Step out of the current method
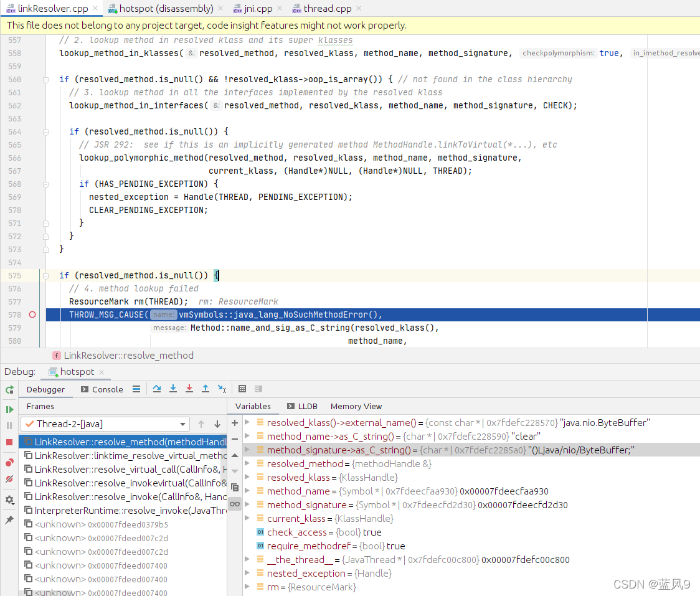 point(206,388)
